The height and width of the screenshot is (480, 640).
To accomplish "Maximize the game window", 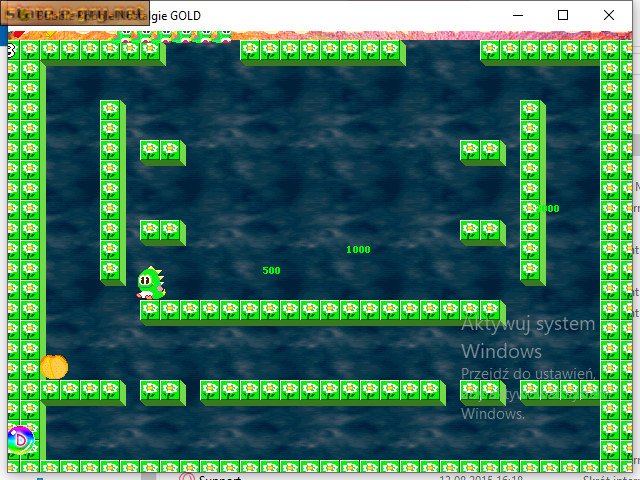I will (563, 16).
